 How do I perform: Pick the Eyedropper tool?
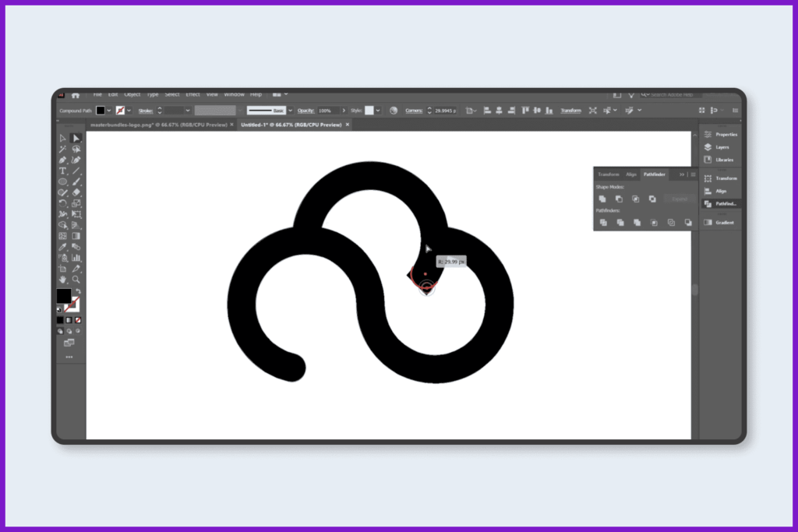tap(62, 247)
